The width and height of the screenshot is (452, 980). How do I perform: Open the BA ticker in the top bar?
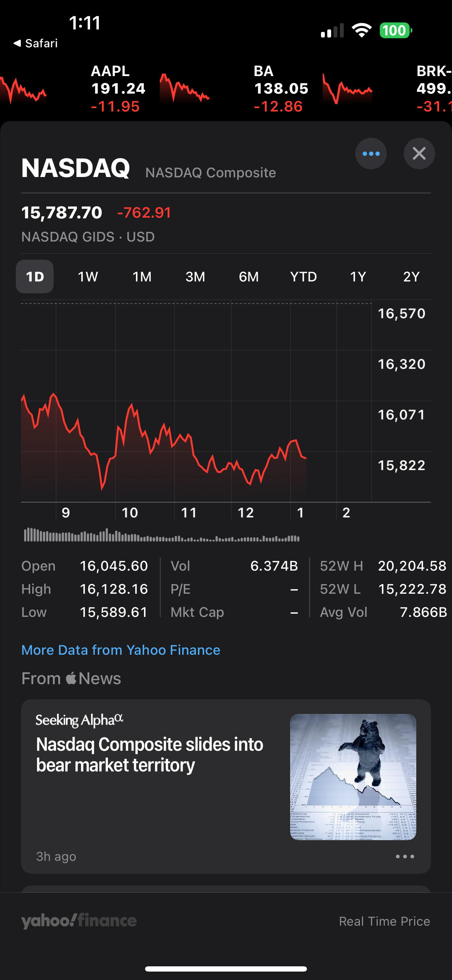pyautogui.click(x=281, y=89)
